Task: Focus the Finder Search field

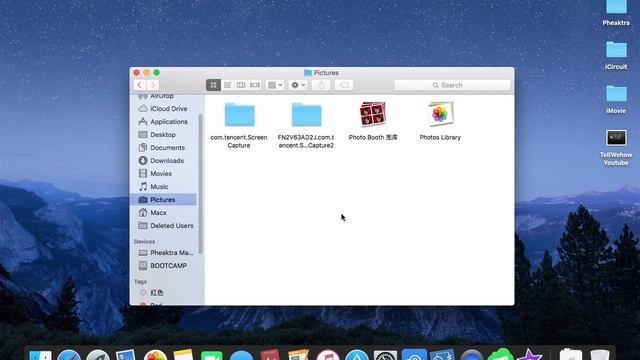Action: [452, 85]
